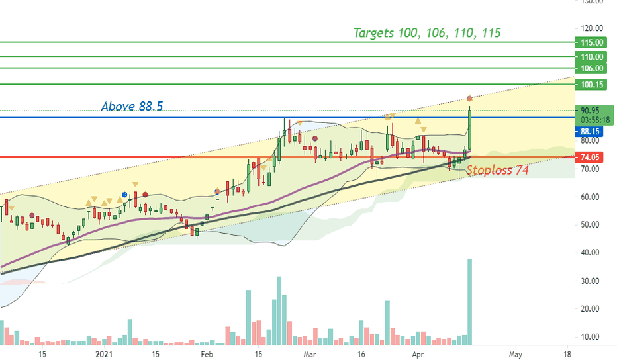
Task: Select the 'Targets 100, 106, 110, 115' annotation
Action: [427, 32]
